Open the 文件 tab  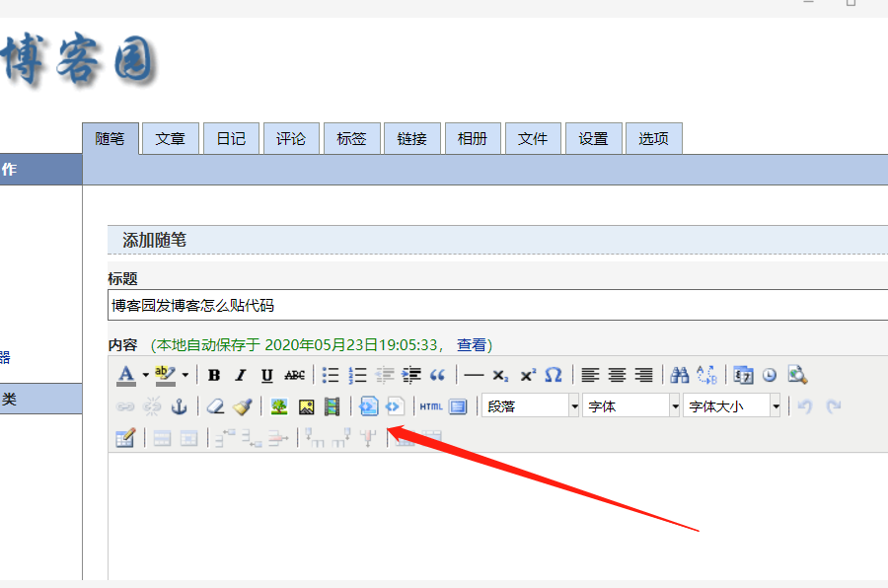[x=533, y=139]
